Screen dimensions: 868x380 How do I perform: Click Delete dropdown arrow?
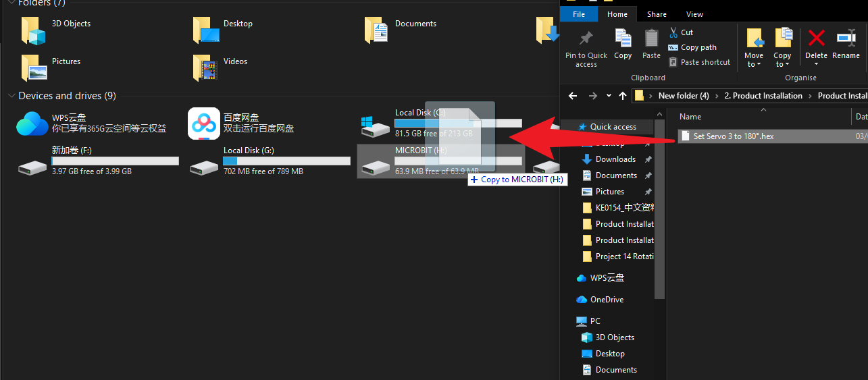point(816,64)
